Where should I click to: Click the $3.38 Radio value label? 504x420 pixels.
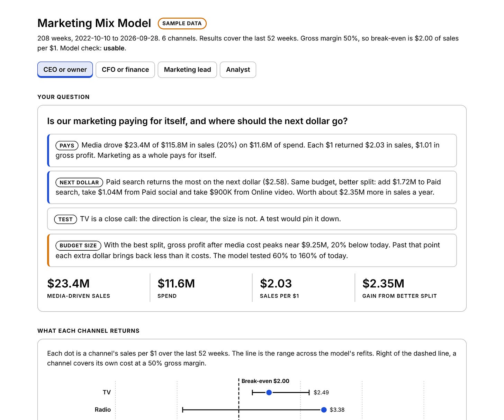click(337, 410)
